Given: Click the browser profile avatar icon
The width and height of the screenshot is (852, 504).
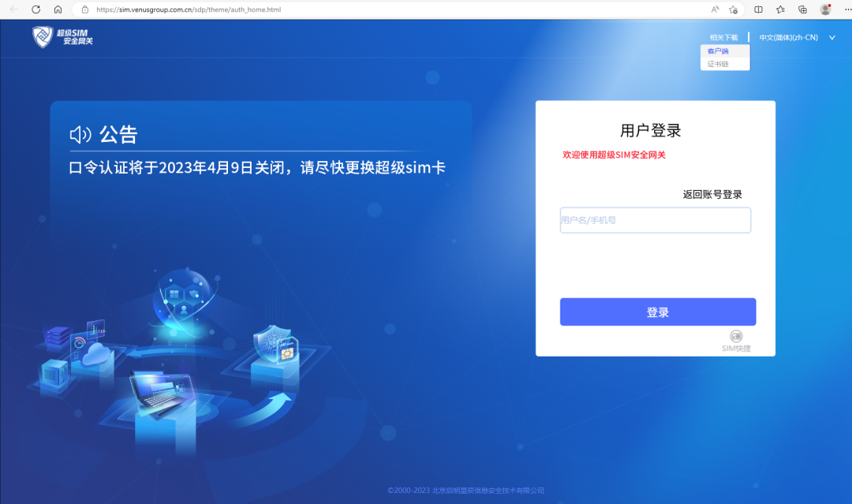Looking at the screenshot, I should pyautogui.click(x=825, y=9).
